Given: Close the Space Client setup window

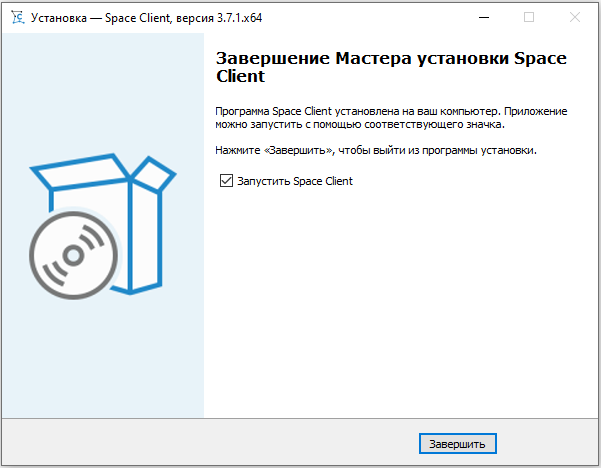Looking at the screenshot, I should pyautogui.click(x=575, y=17).
